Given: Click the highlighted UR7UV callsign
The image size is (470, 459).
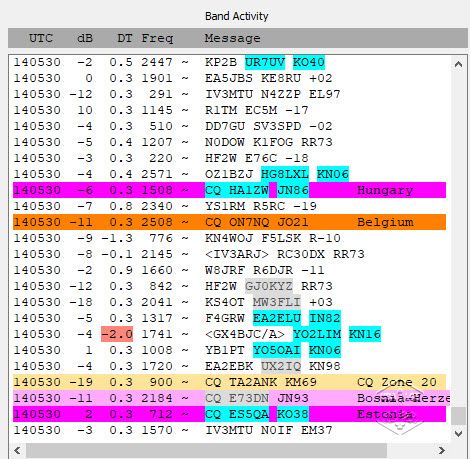Looking at the screenshot, I should [x=265, y=62].
